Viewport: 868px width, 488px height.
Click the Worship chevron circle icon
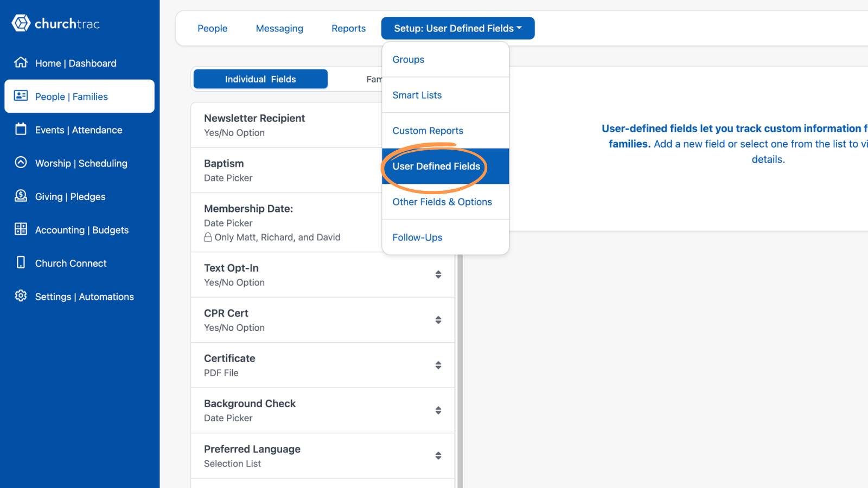click(x=21, y=163)
